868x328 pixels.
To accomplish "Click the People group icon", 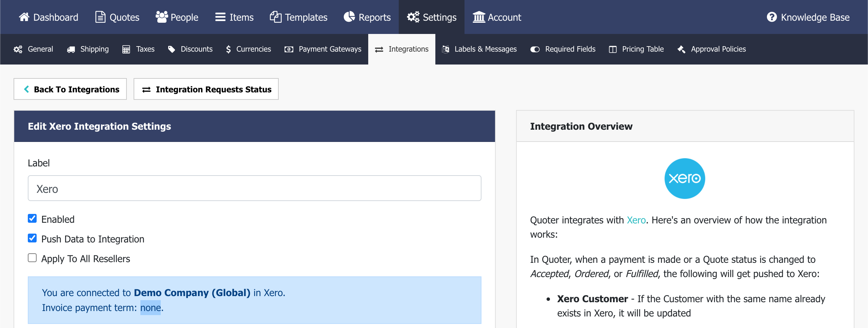I will click(162, 17).
